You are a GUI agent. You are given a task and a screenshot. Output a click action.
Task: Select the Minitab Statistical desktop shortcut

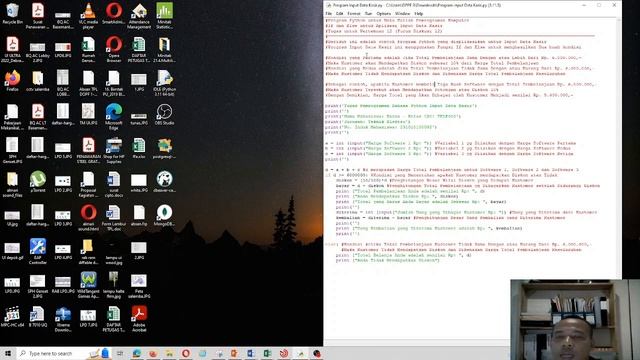164,16
